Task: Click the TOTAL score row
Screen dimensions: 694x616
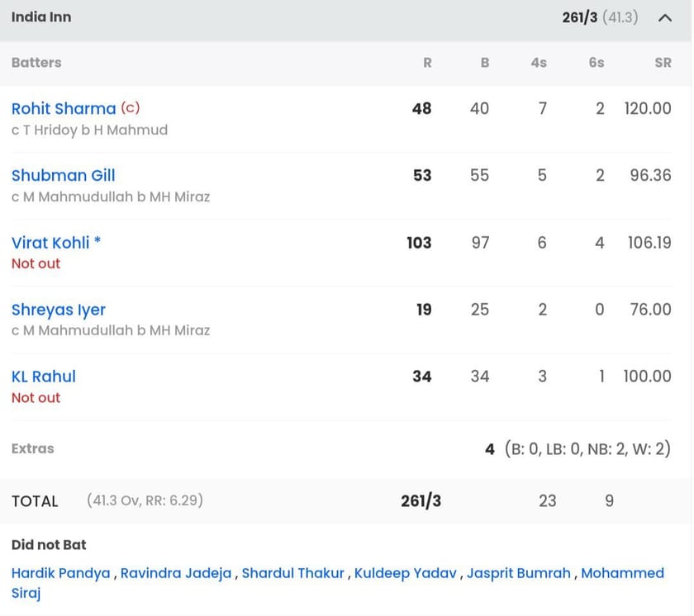Action: [x=35, y=501]
